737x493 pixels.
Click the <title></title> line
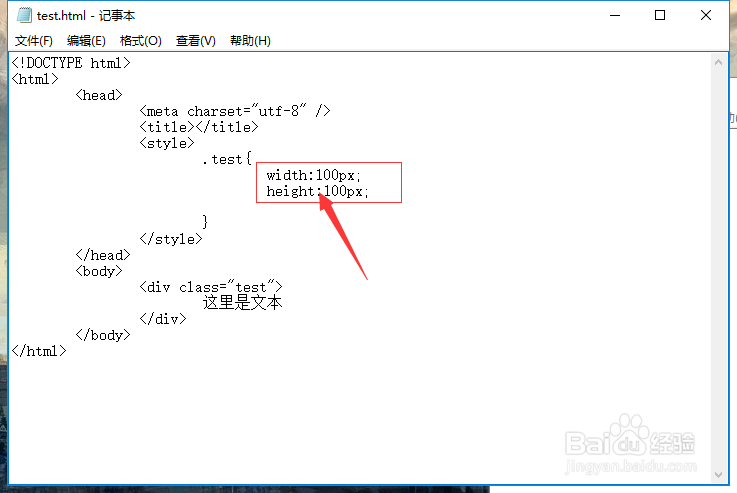coord(199,127)
